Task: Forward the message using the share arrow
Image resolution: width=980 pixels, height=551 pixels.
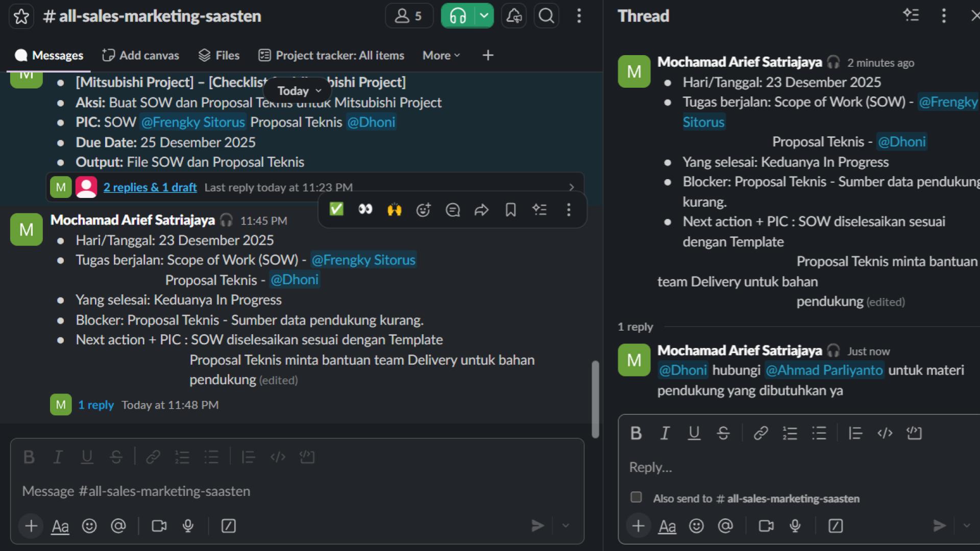Action: click(481, 210)
